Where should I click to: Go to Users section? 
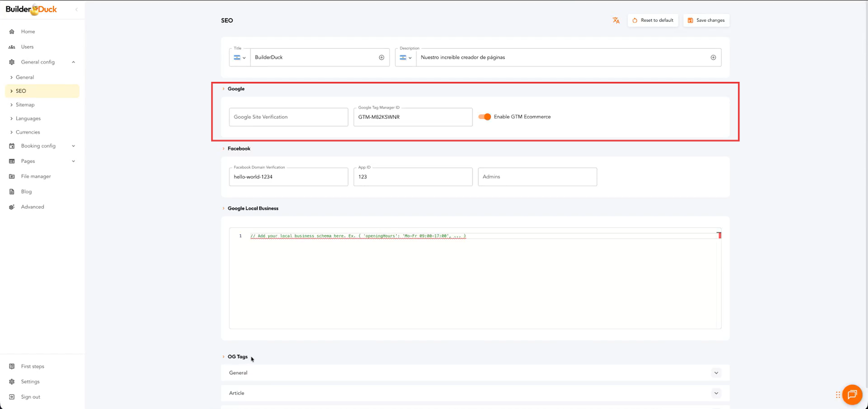pos(27,47)
